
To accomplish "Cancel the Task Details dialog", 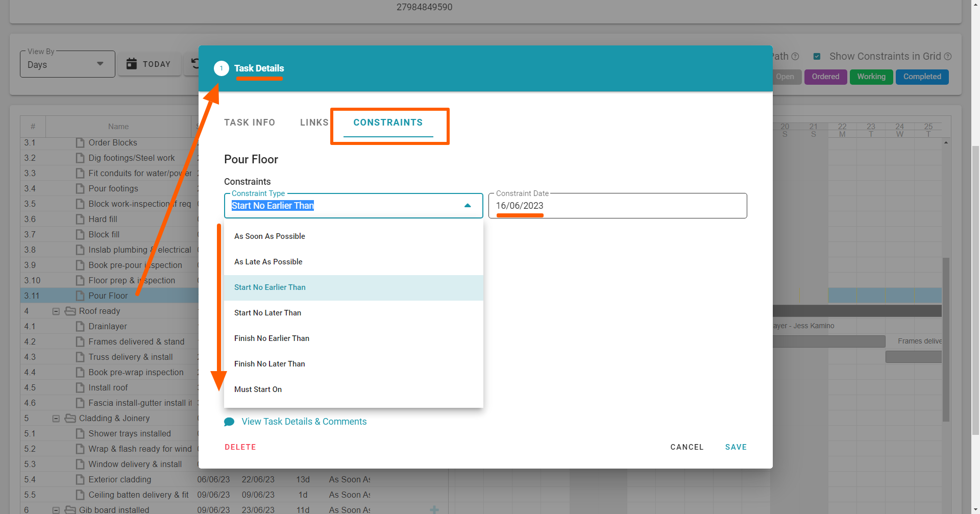I will point(687,447).
